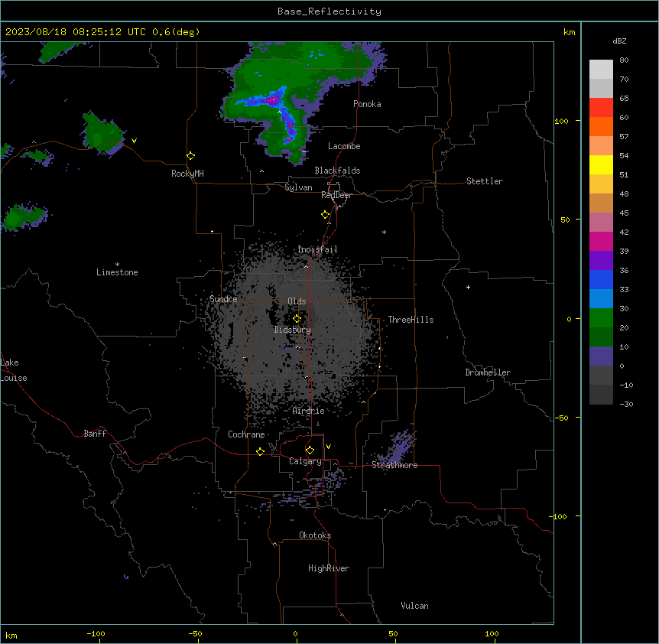
Task: Select the yellow radar site diamond between Olds and Didsbury
Action: (297, 318)
